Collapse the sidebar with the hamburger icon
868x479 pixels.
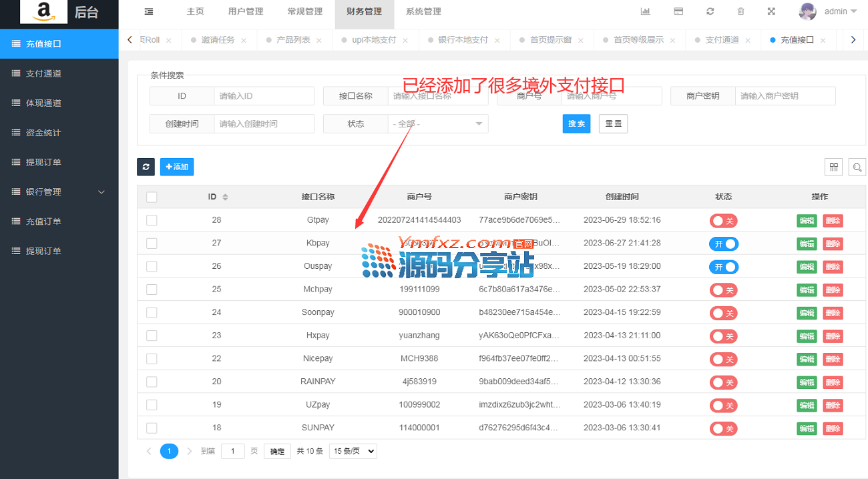point(148,11)
